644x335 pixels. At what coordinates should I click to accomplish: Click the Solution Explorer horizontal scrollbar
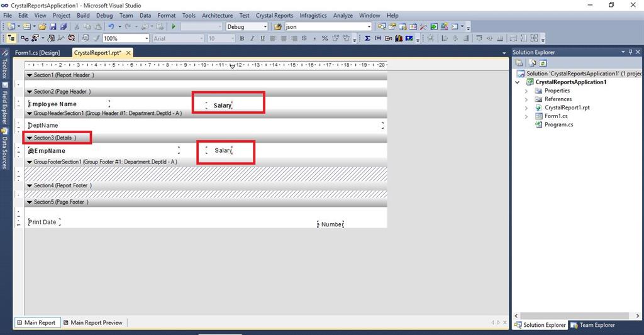tap(576, 316)
